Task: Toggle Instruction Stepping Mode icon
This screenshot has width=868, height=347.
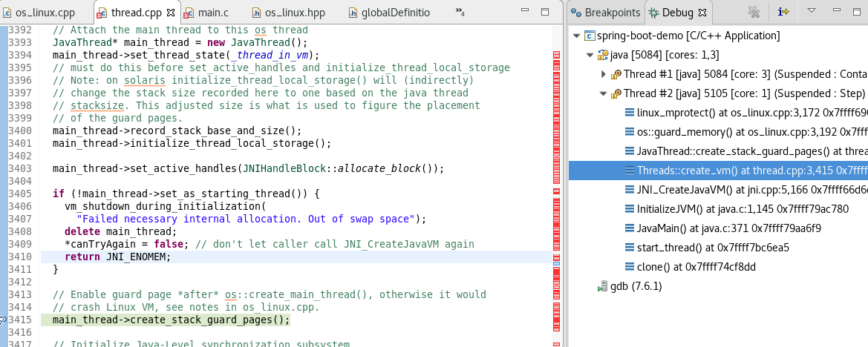Action: [783, 11]
